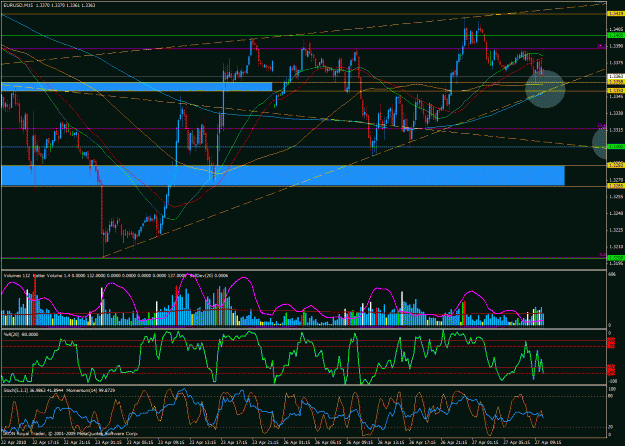Click the white current price label 1.3363

click(x=615, y=76)
